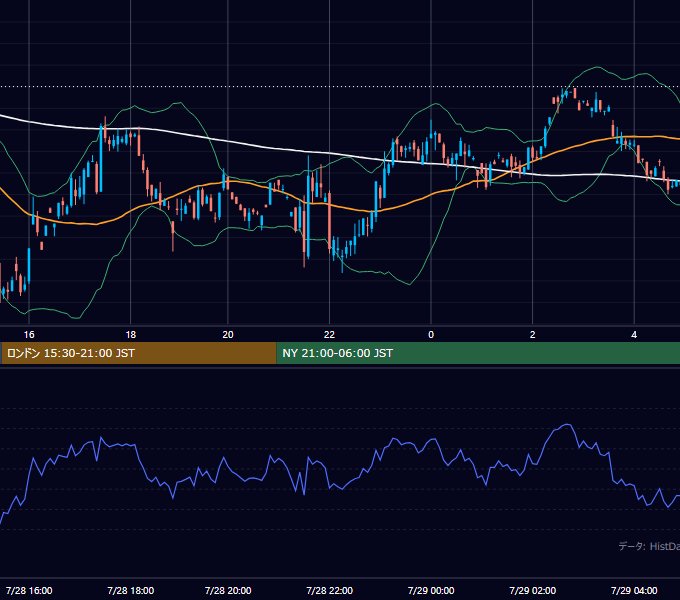Screen dimensions: 680x600
Task: Click the 7/29 02:00 date label
Action: click(x=533, y=590)
